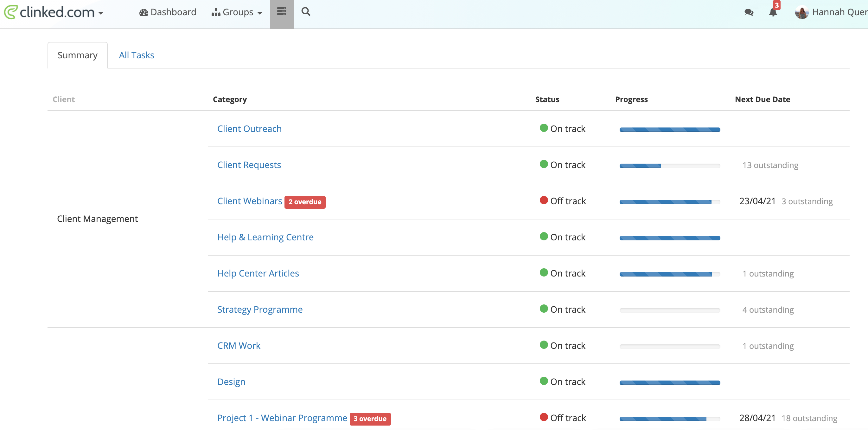Click the Clinked leaf logo icon
This screenshot has width=868, height=430.
point(10,12)
